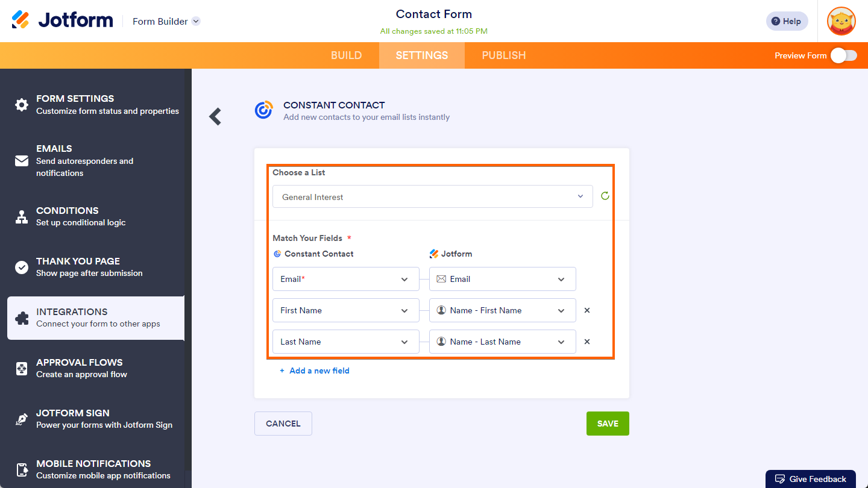Screen dimensions: 868x488
Task: Open the user avatar profile menu
Action: pyautogui.click(x=841, y=21)
